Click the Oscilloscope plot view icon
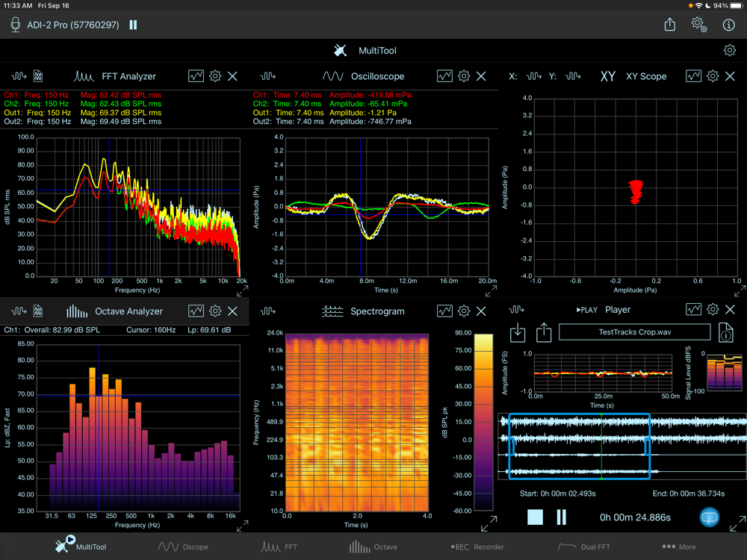 (444, 76)
